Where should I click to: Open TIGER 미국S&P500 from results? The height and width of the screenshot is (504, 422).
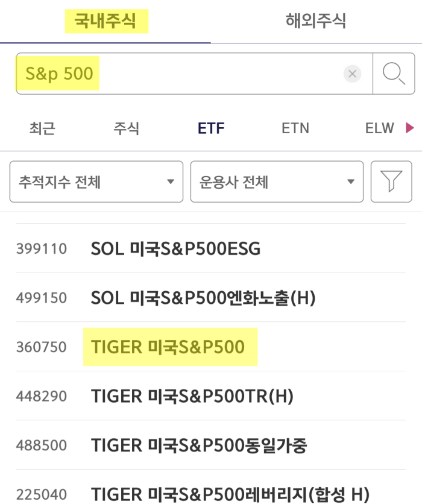[x=169, y=347]
